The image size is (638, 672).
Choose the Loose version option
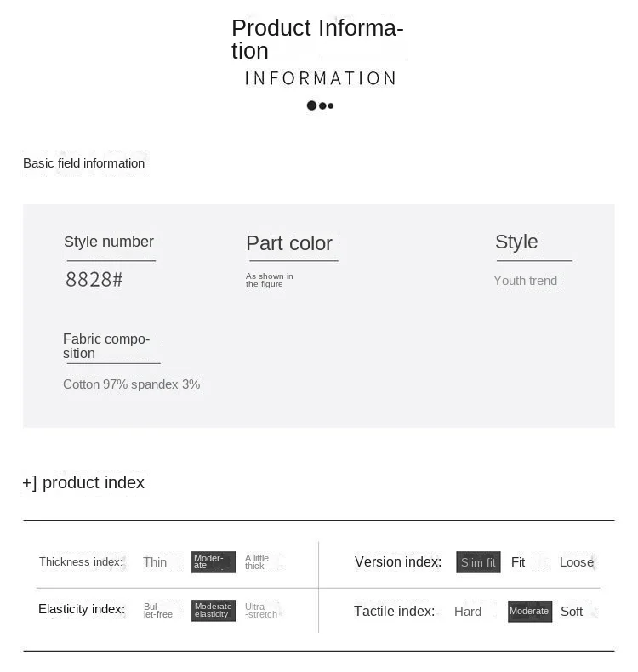(x=577, y=562)
